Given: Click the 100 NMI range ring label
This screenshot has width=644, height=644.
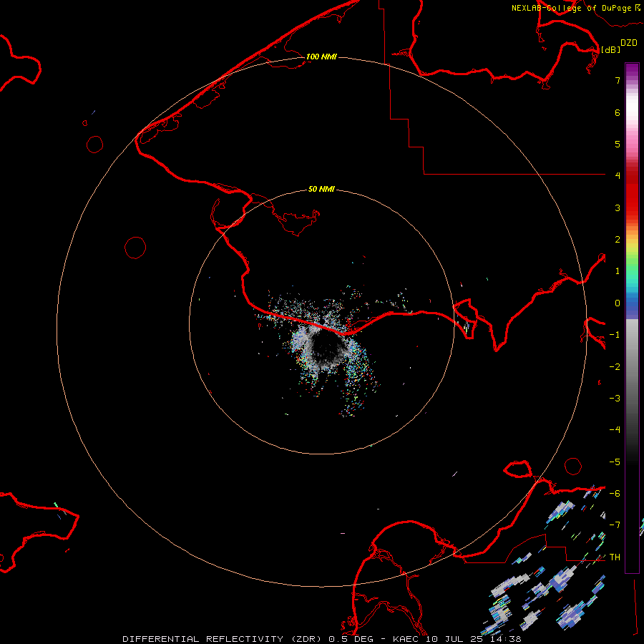Looking at the screenshot, I should coord(321,57).
